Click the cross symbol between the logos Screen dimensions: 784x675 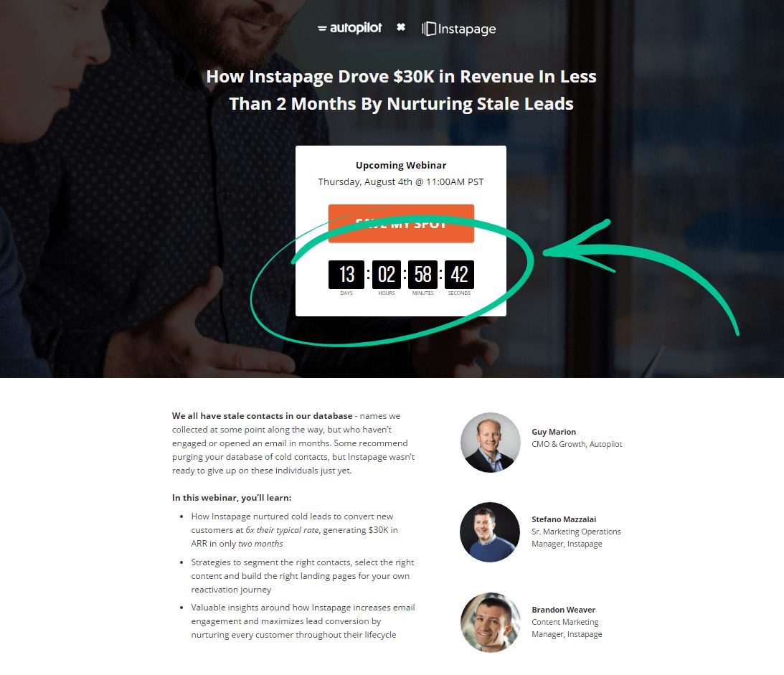pyautogui.click(x=400, y=27)
